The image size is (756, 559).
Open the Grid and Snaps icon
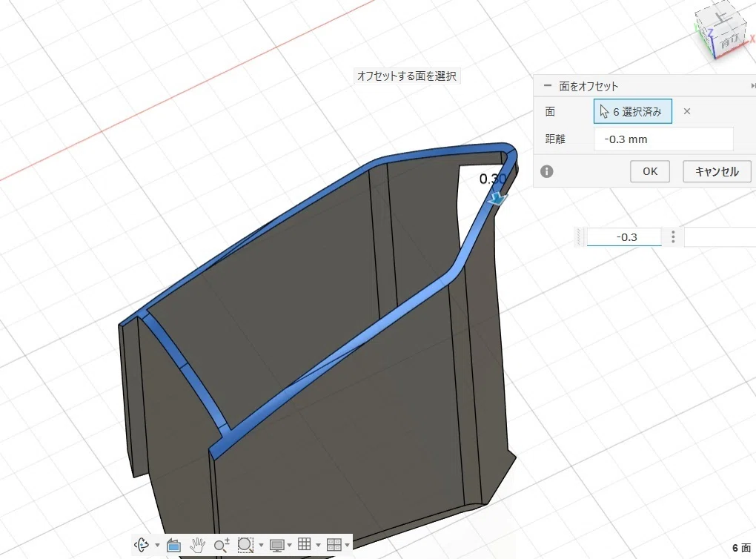[x=304, y=544]
